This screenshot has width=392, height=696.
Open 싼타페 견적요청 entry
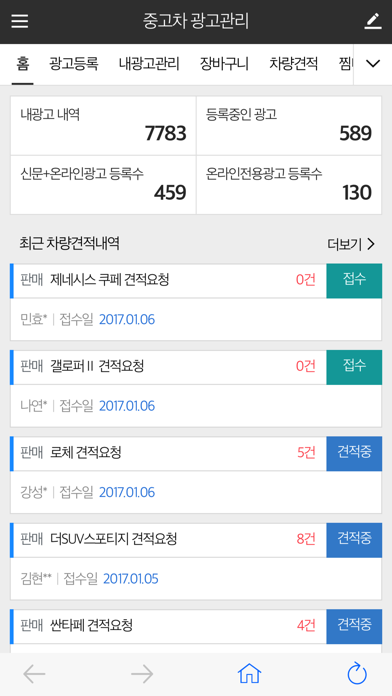click(168, 626)
